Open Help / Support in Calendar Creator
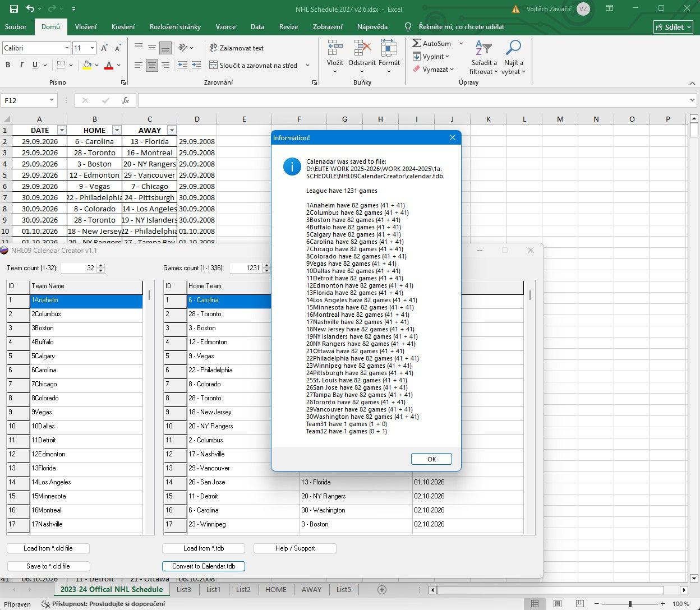Image resolution: width=700 pixels, height=610 pixels. coord(295,548)
